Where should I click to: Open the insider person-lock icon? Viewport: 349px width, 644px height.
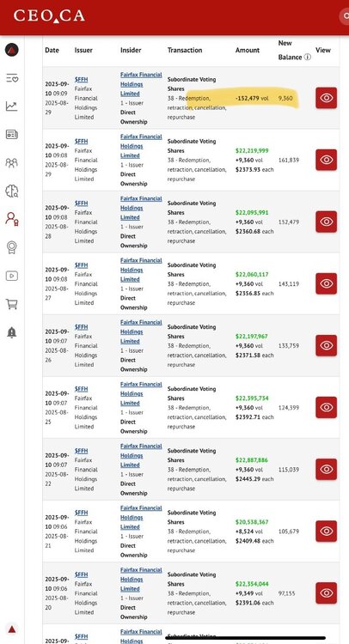coord(11,218)
